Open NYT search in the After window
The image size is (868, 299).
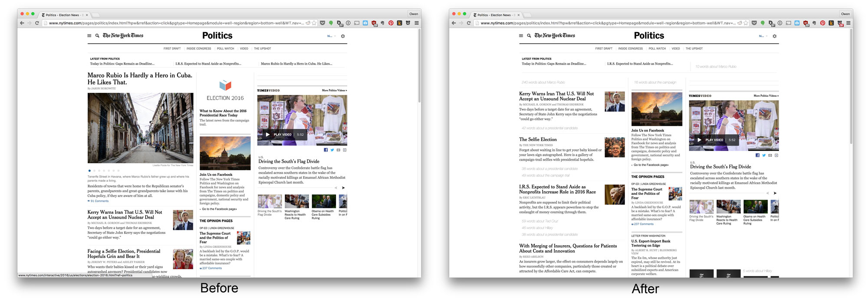tap(529, 36)
